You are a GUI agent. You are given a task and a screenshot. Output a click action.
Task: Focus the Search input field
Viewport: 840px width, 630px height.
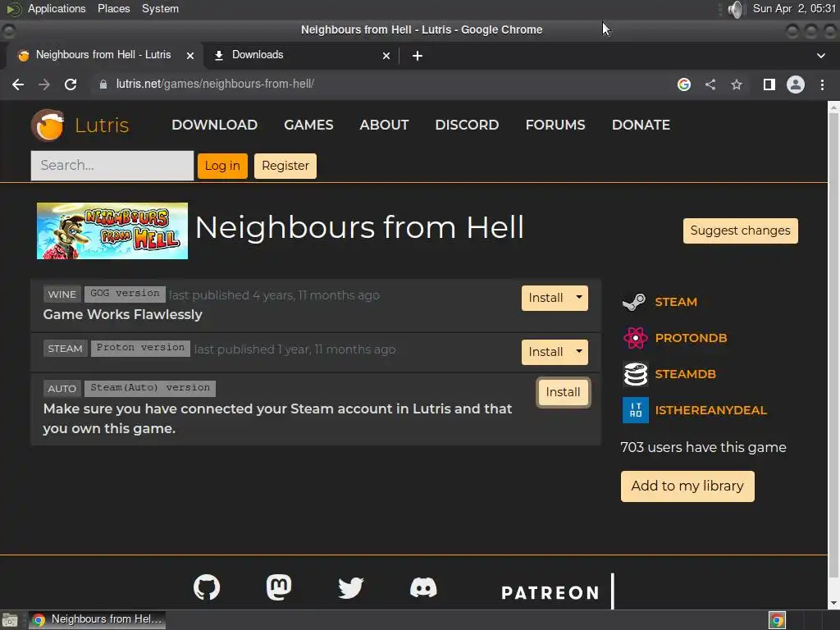112,166
